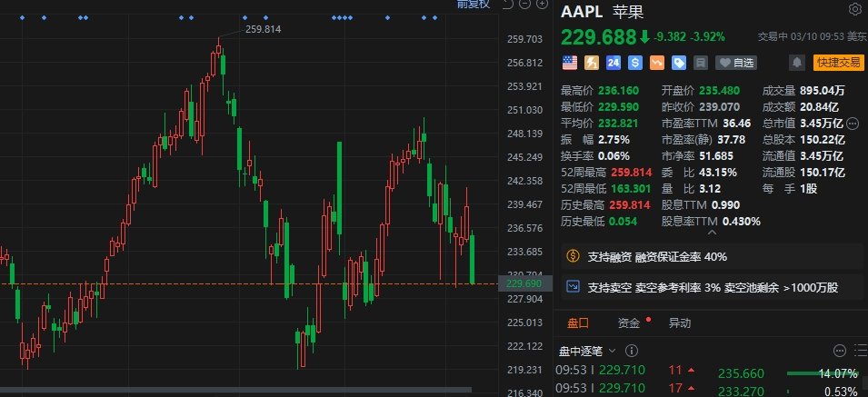Open the gray notes icon
Image resolution: width=868 pixels, height=397 pixels.
tap(701, 63)
